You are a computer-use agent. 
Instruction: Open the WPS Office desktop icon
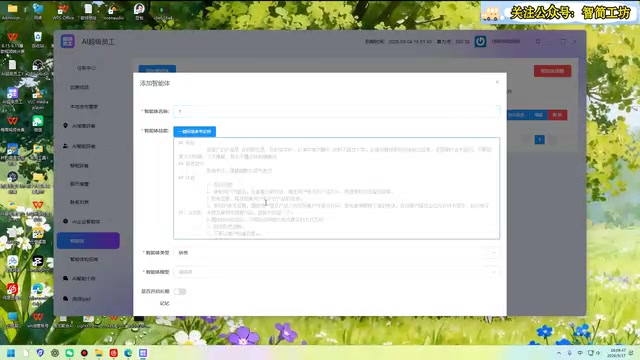(x=63, y=11)
